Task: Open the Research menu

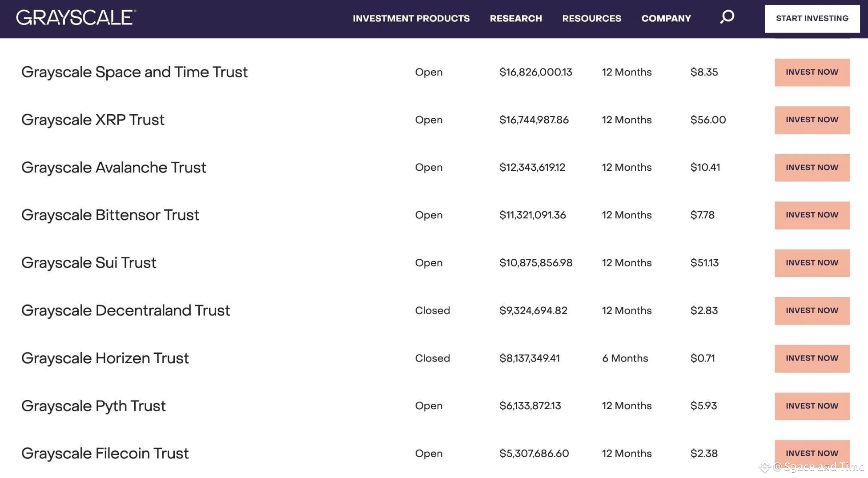Action: [x=516, y=18]
